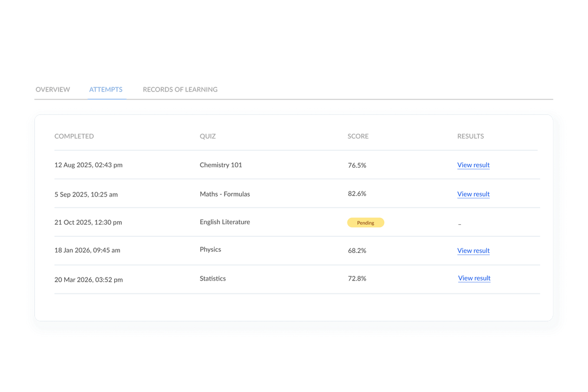Screen dimensions: 588x392
Task: Click the Quiz column header
Action: click(x=208, y=136)
